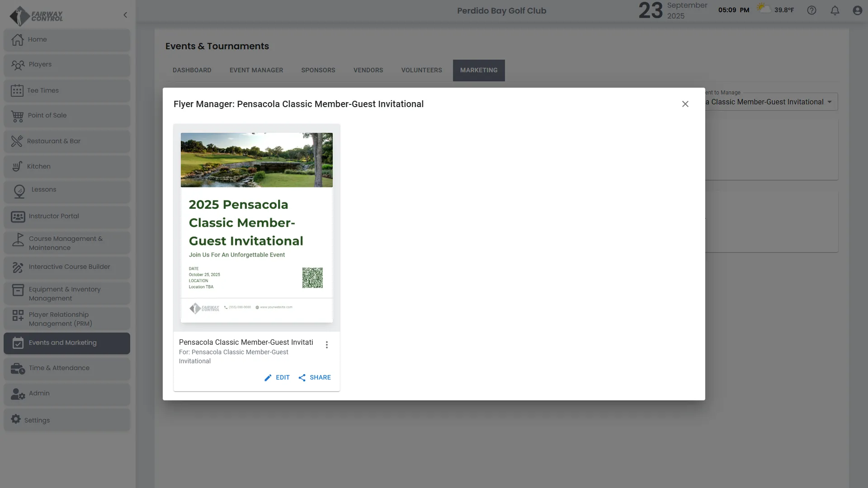Open the Volunteers tab
The image size is (868, 488).
(421, 70)
